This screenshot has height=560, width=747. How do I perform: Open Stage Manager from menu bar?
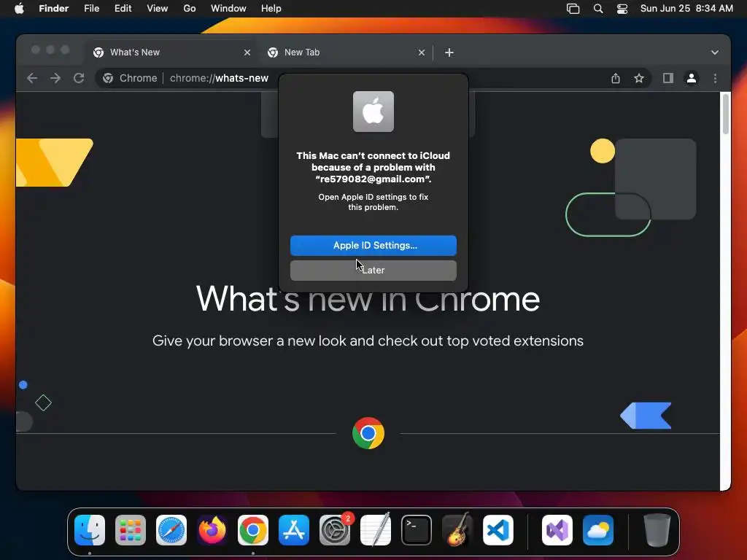click(x=573, y=9)
